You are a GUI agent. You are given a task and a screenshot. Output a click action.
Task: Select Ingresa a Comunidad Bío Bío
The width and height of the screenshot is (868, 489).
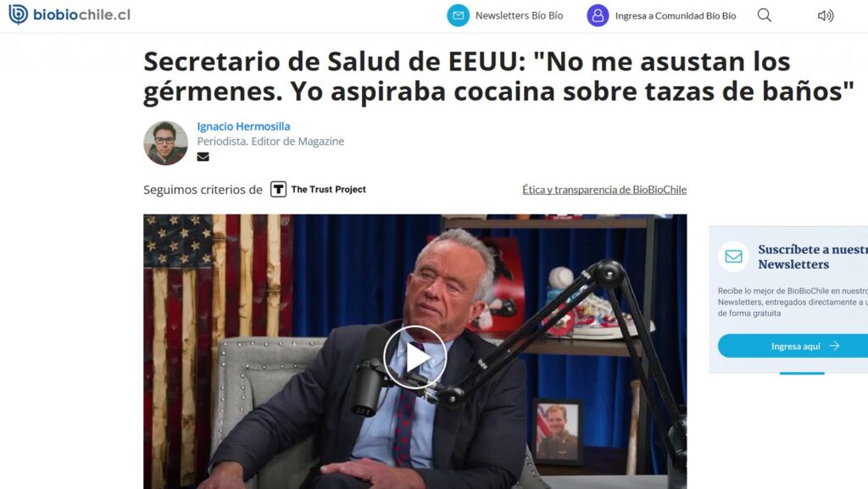pos(676,15)
